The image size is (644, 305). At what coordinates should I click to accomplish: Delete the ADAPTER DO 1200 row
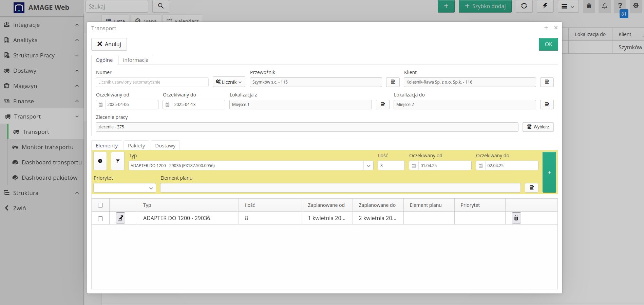(516, 218)
